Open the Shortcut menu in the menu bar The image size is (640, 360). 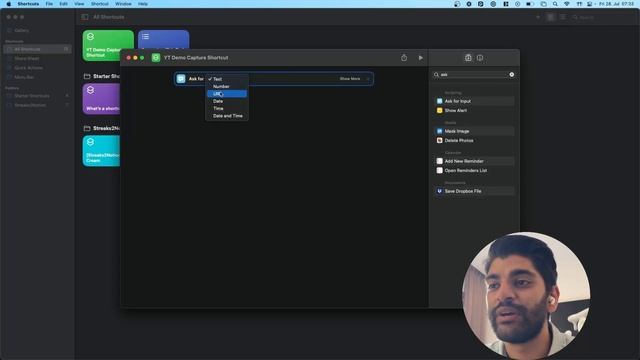[100, 4]
